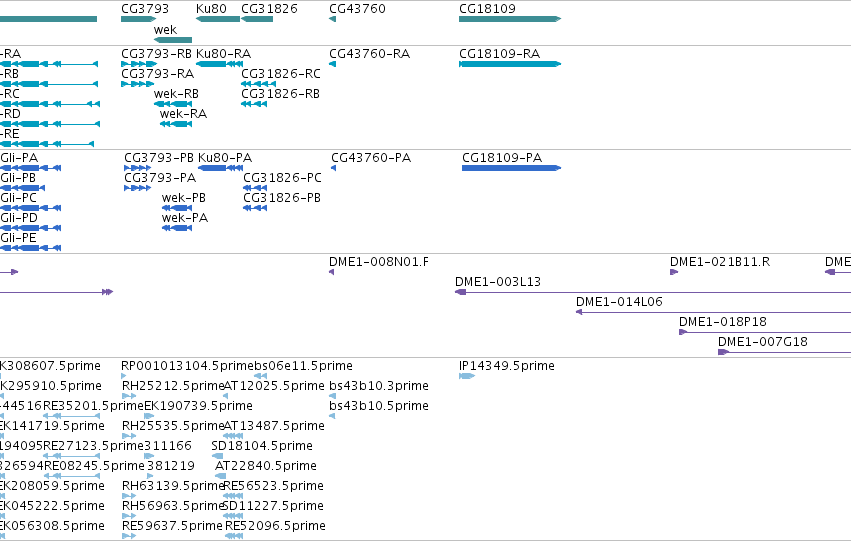The height and width of the screenshot is (541, 851).
Task: Click the DME1-008N01.F BAC end label
Action: [379, 262]
